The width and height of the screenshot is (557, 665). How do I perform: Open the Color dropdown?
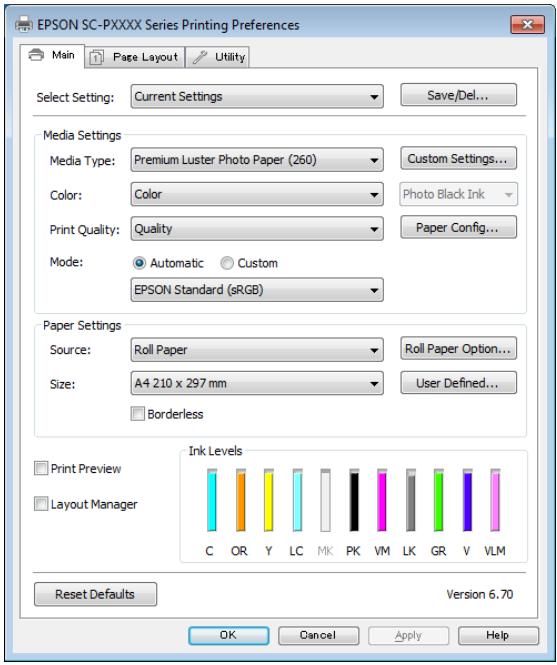click(257, 194)
